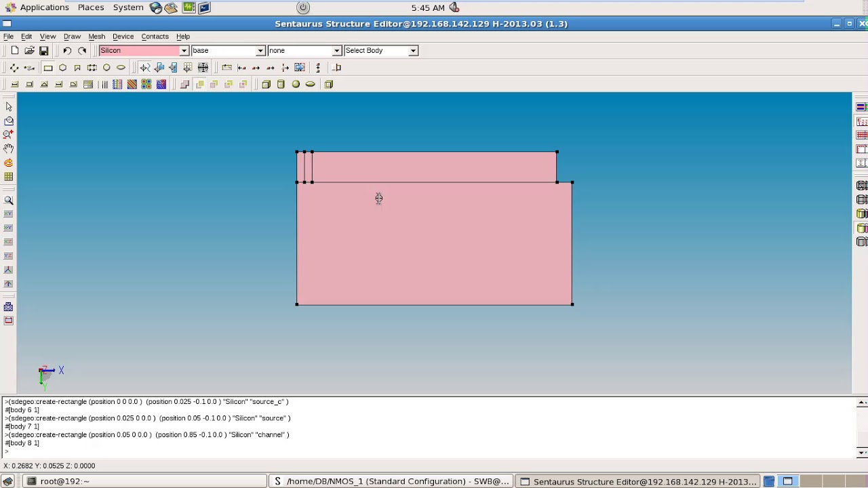Show the grid in the view
The width and height of the screenshot is (868, 488).
(x=9, y=177)
